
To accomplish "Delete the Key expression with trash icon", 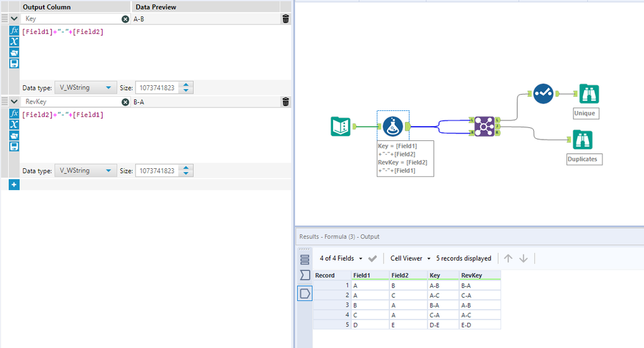I will pyautogui.click(x=286, y=18).
